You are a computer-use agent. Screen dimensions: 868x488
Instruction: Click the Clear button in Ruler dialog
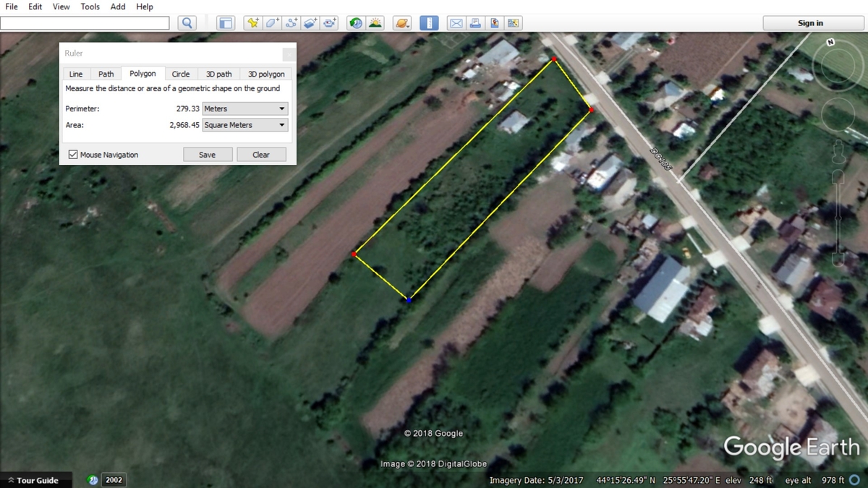[x=261, y=155]
